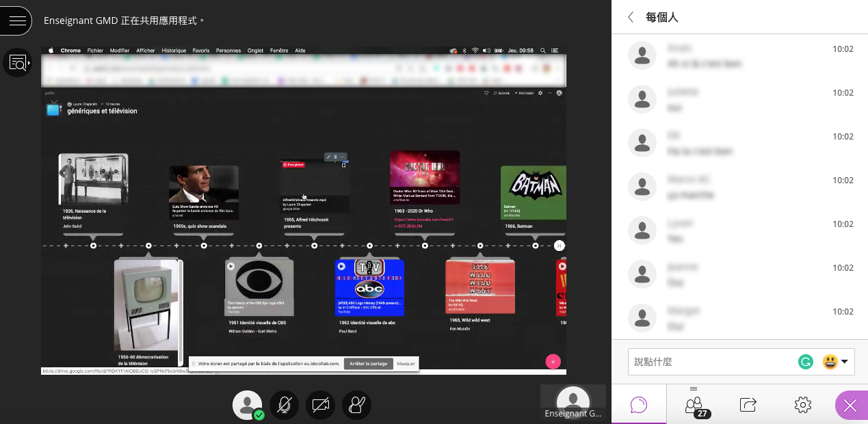868x424 pixels.
Task: Open the Historique menu in Chrome
Action: pos(174,51)
